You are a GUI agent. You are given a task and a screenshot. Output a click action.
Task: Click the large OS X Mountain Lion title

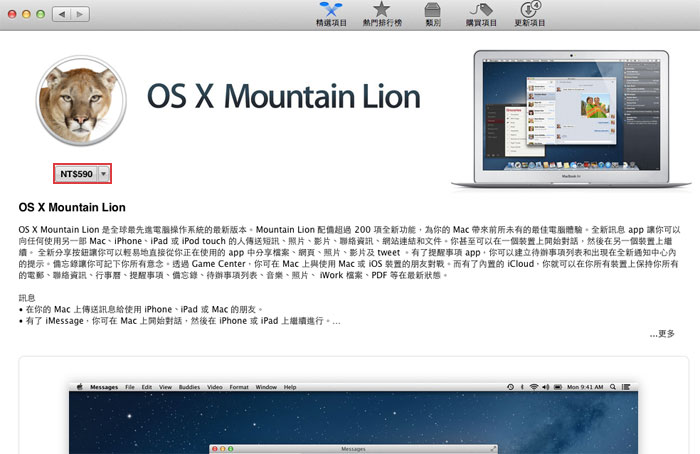(284, 96)
